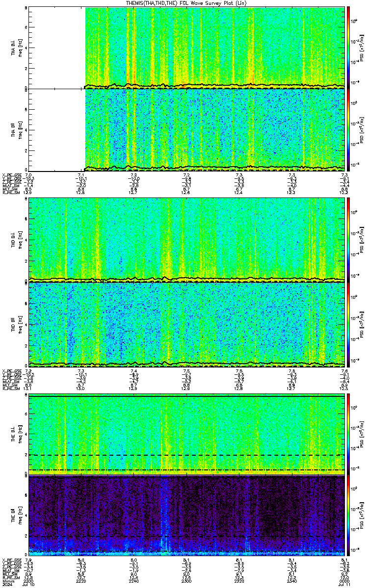Screen dimensions: 368x588
Task: Click the THA B-perpendicular spectrogram panel
Action: coord(186,48)
